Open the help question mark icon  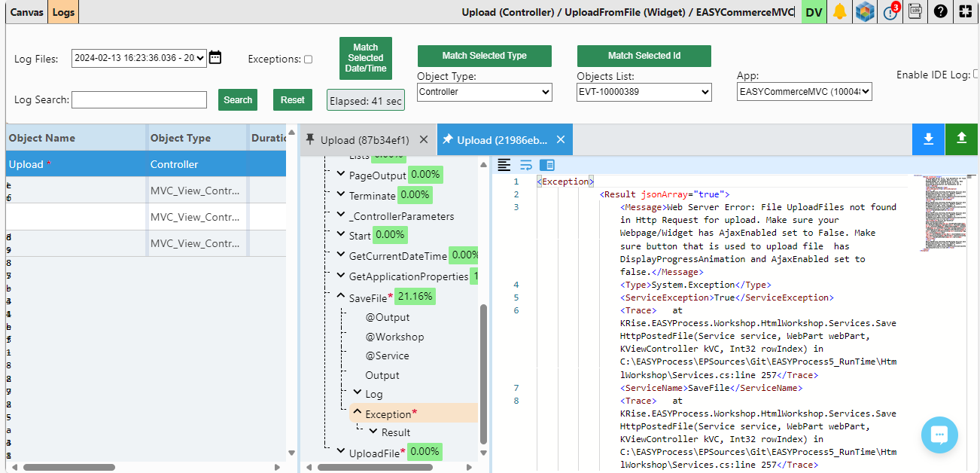940,12
